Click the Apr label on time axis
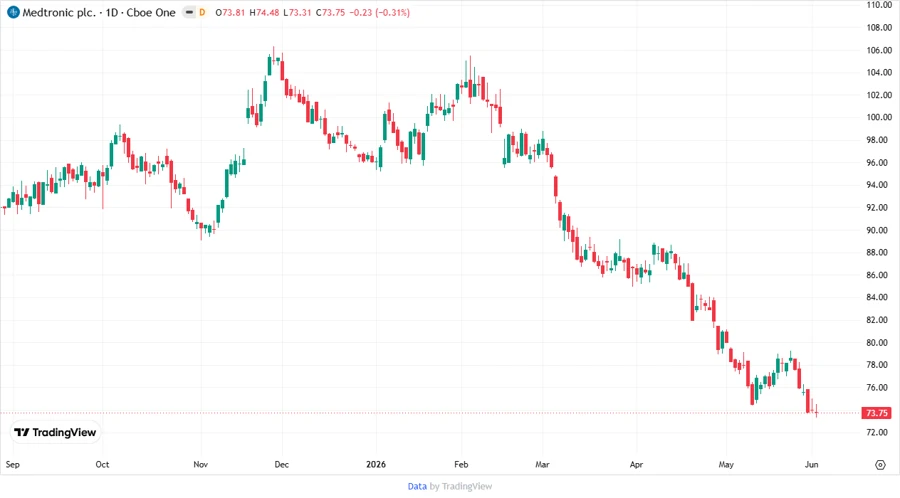900x498 pixels. click(x=636, y=464)
